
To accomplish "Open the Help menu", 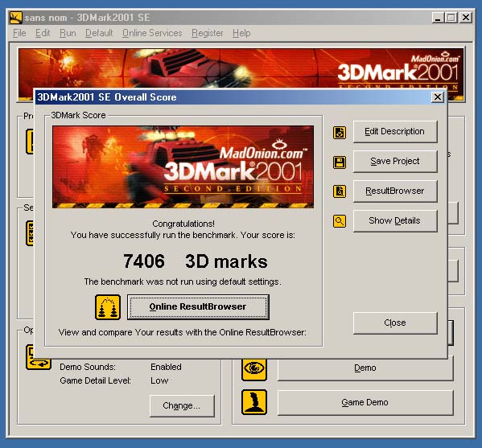I will 241,33.
